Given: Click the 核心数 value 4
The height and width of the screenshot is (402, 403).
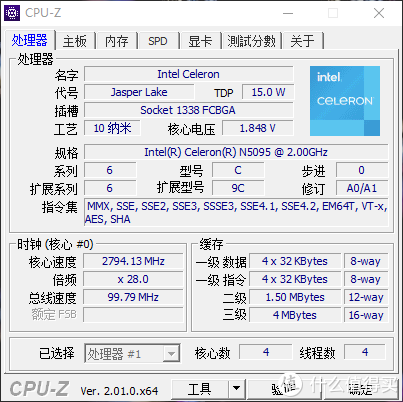Looking at the screenshot, I should tap(266, 352).
